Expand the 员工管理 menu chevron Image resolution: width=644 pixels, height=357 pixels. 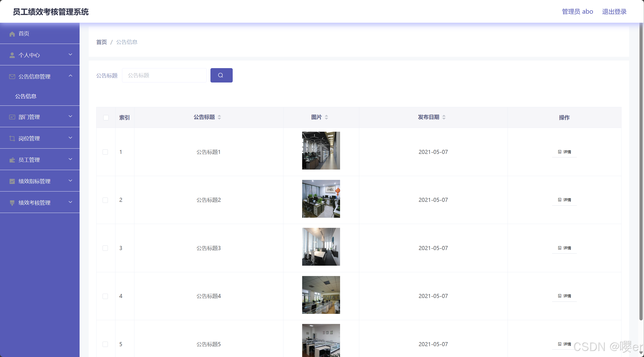70,159
